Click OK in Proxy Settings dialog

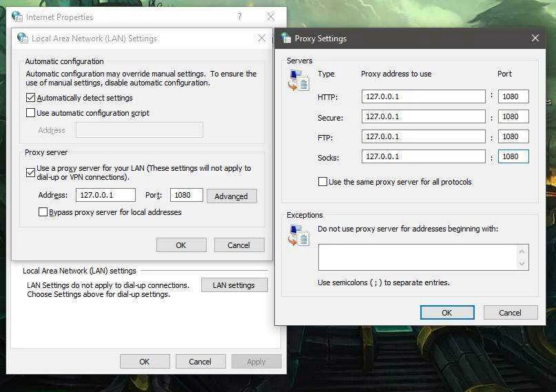[x=447, y=312]
